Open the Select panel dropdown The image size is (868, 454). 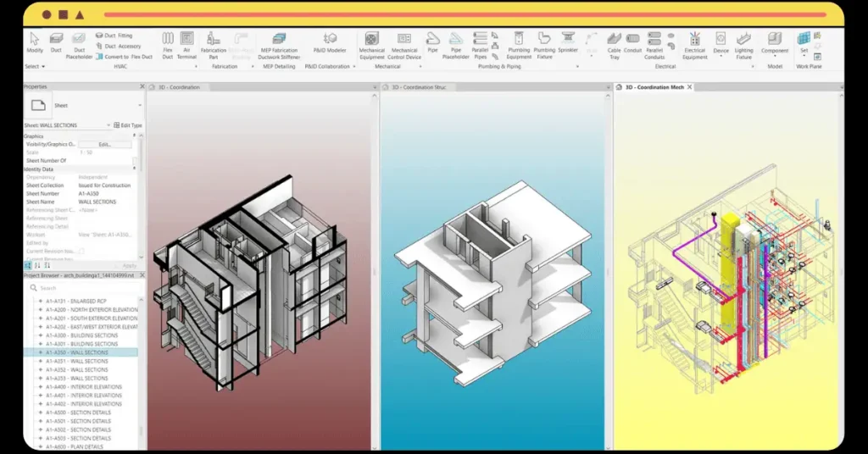pyautogui.click(x=35, y=66)
